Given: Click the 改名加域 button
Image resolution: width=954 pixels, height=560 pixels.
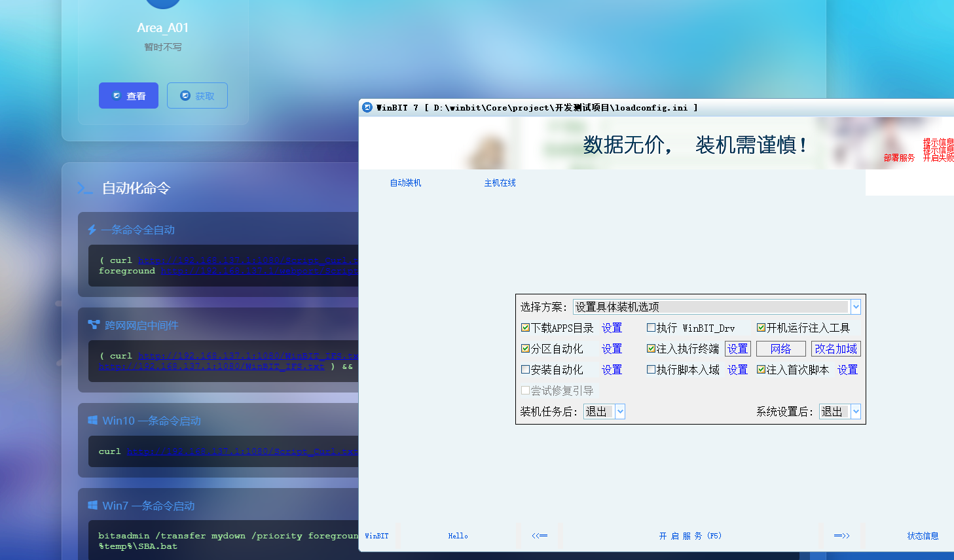Looking at the screenshot, I should point(835,349).
